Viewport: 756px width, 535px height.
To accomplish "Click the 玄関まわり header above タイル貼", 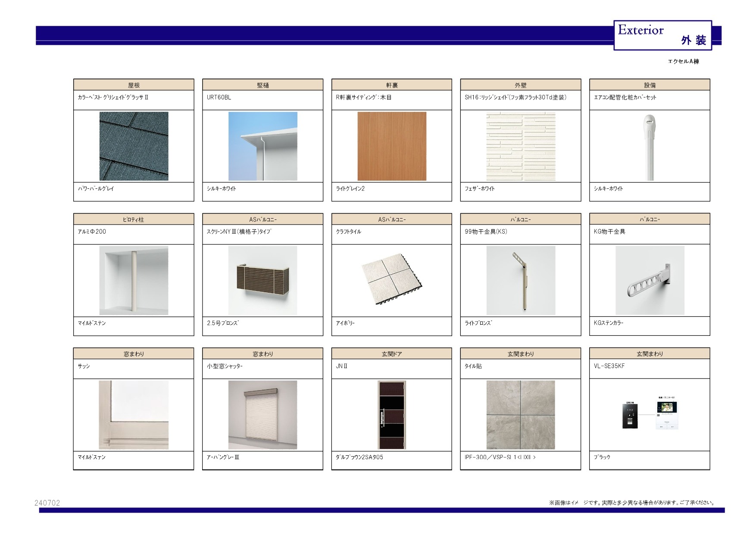I will pos(521,354).
